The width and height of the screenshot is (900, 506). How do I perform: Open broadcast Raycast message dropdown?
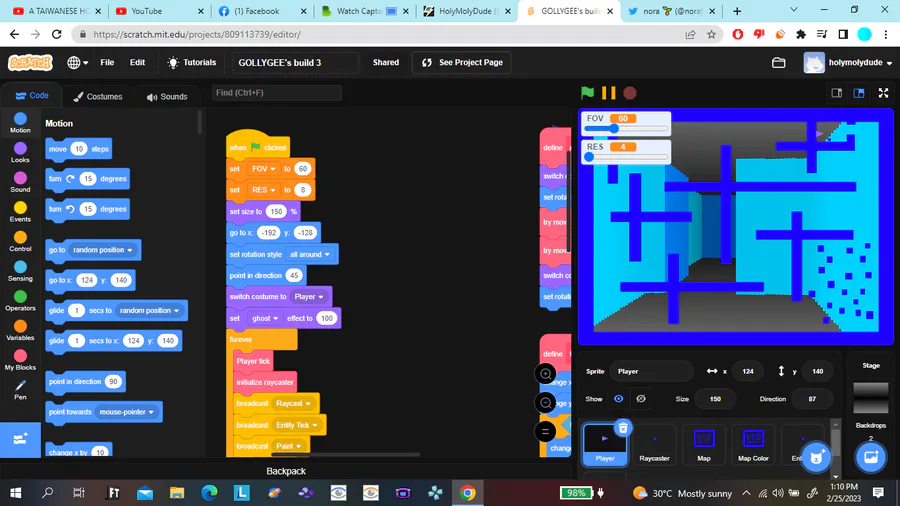(293, 403)
